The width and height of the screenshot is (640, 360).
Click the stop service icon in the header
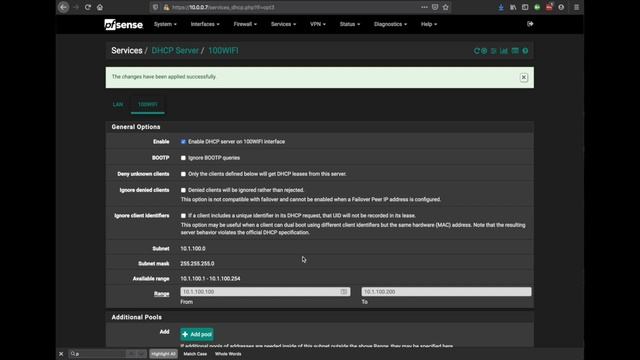click(x=484, y=51)
